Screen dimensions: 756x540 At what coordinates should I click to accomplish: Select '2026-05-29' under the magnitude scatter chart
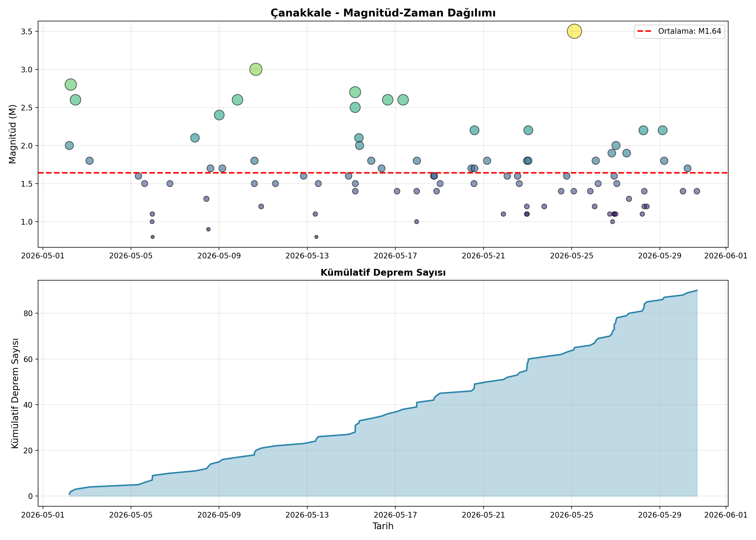[x=660, y=256]
